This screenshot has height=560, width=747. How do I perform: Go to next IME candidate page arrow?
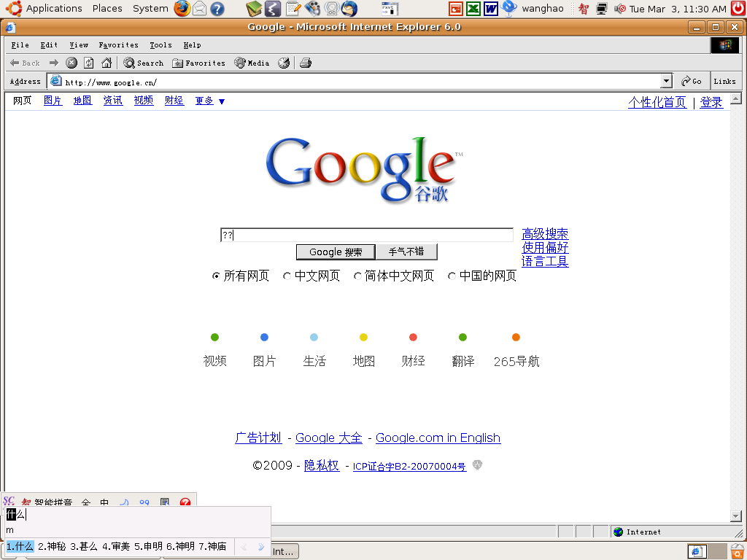(260, 547)
